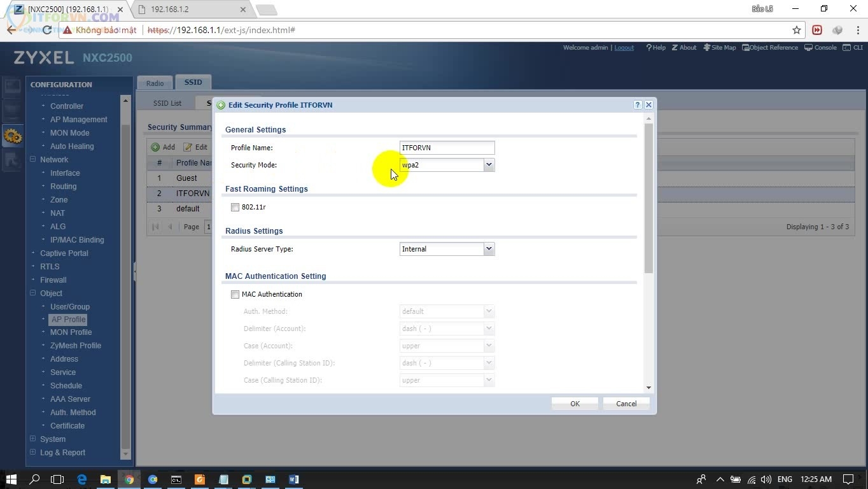The width and height of the screenshot is (868, 489).
Task: Open the Console from top toolbar
Action: pos(820,48)
